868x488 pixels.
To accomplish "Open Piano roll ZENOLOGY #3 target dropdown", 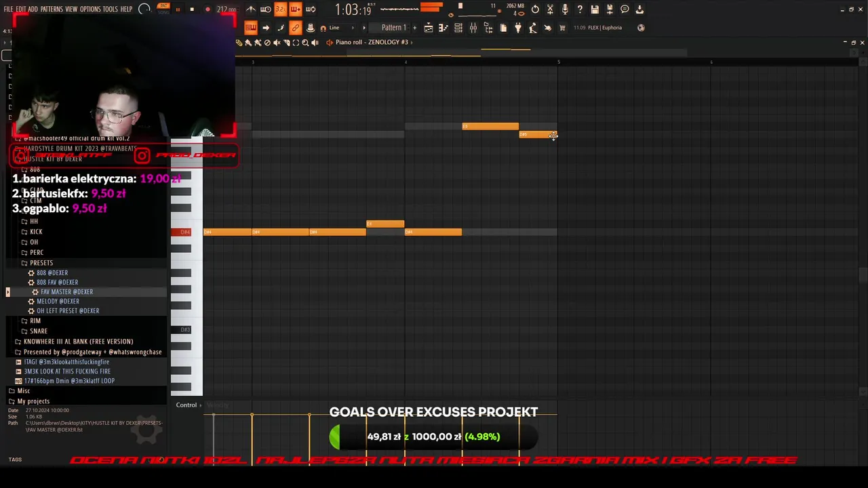I will point(372,42).
